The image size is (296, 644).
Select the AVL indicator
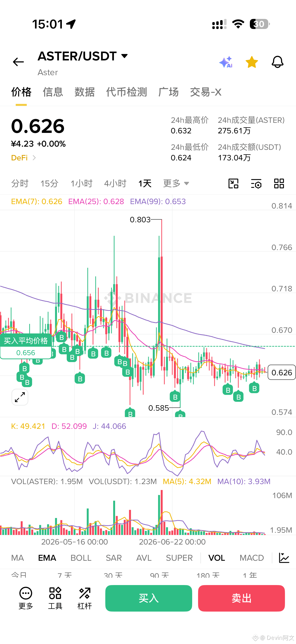click(144, 558)
